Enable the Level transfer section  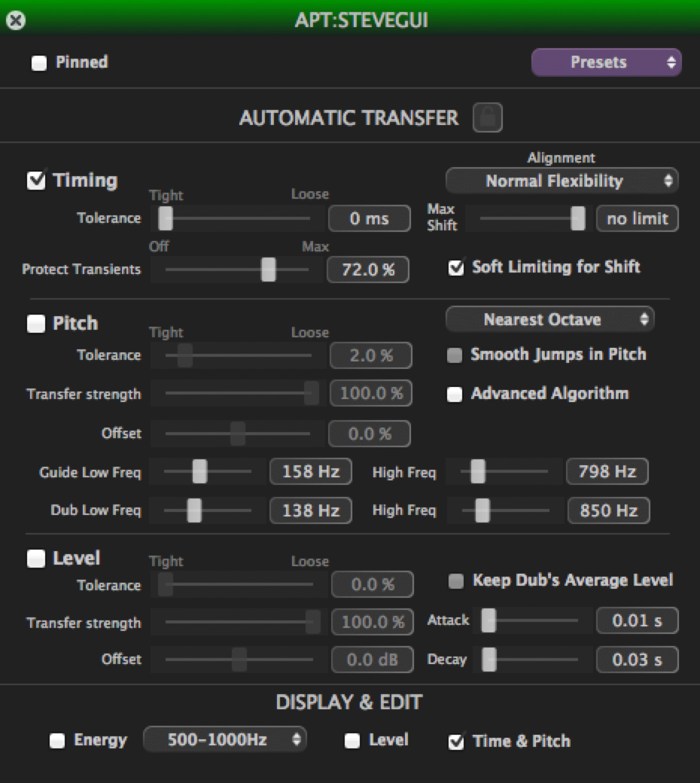(x=36, y=558)
